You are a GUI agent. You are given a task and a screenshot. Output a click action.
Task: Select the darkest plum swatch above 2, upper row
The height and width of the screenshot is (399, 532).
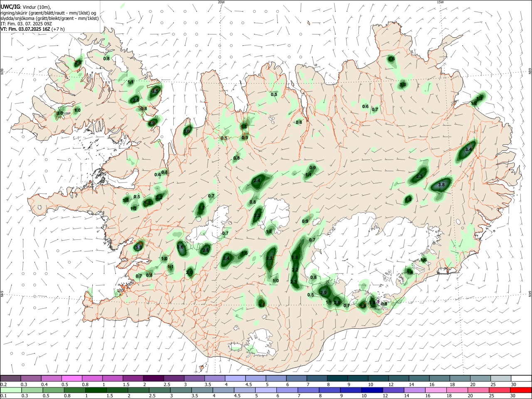pyautogui.click(x=153, y=378)
